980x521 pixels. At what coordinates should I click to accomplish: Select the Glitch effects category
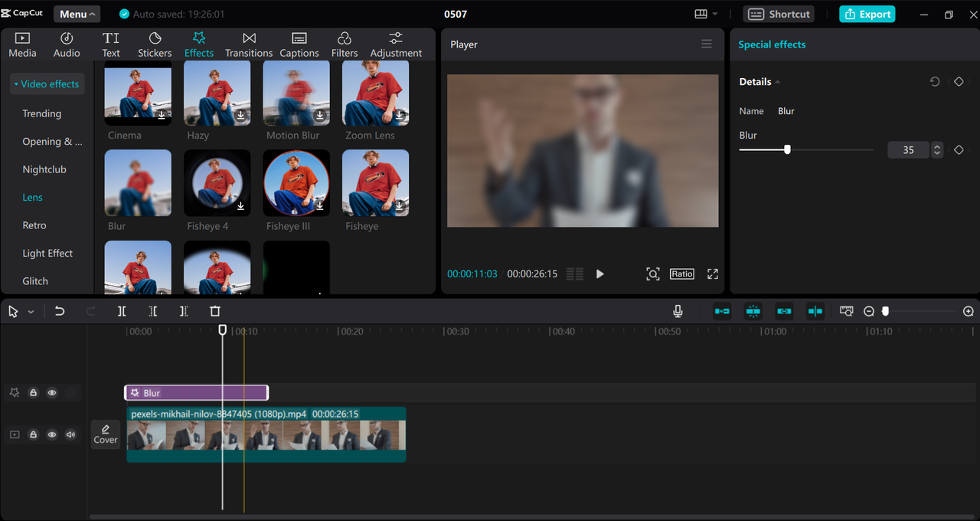point(35,281)
